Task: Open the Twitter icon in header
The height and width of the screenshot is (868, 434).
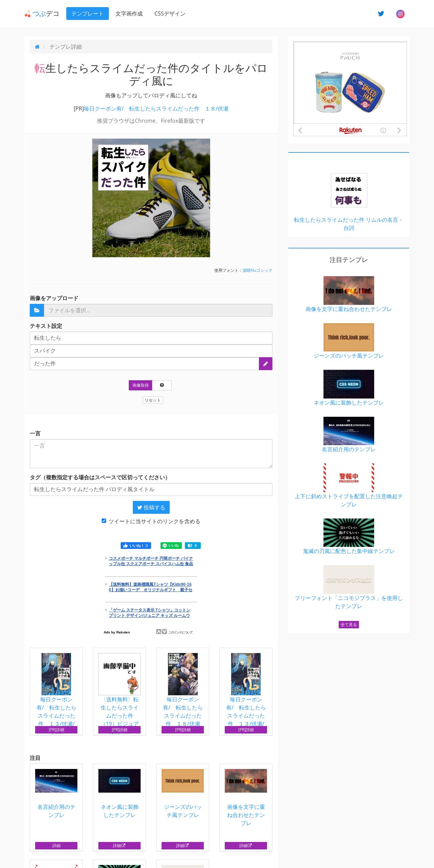Action: coord(381,14)
